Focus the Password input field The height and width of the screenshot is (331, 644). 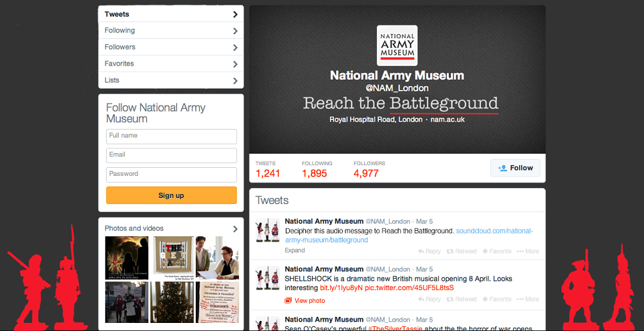coord(171,175)
